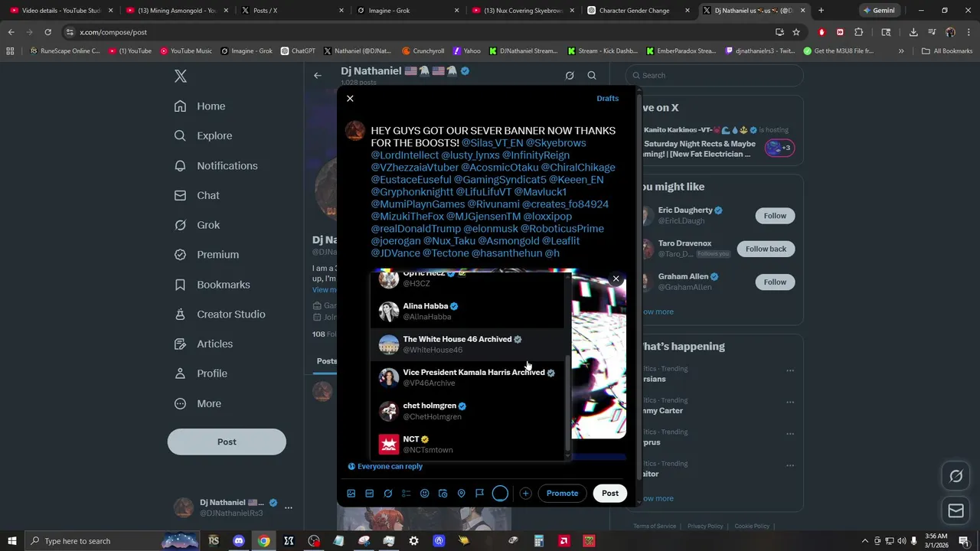Open Bookmarks in the sidebar
Viewport: 980px width, 551px height.
212,285
